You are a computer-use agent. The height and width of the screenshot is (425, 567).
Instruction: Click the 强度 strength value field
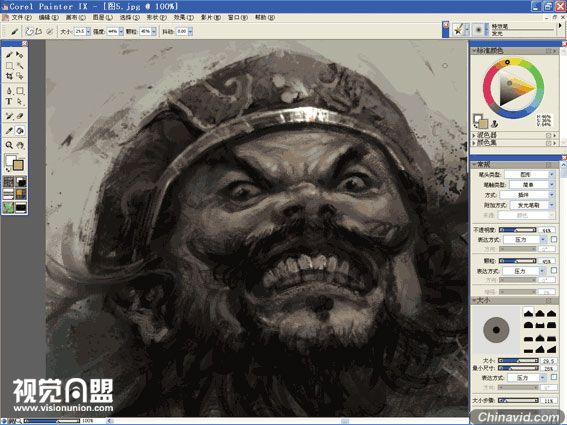pos(113,31)
